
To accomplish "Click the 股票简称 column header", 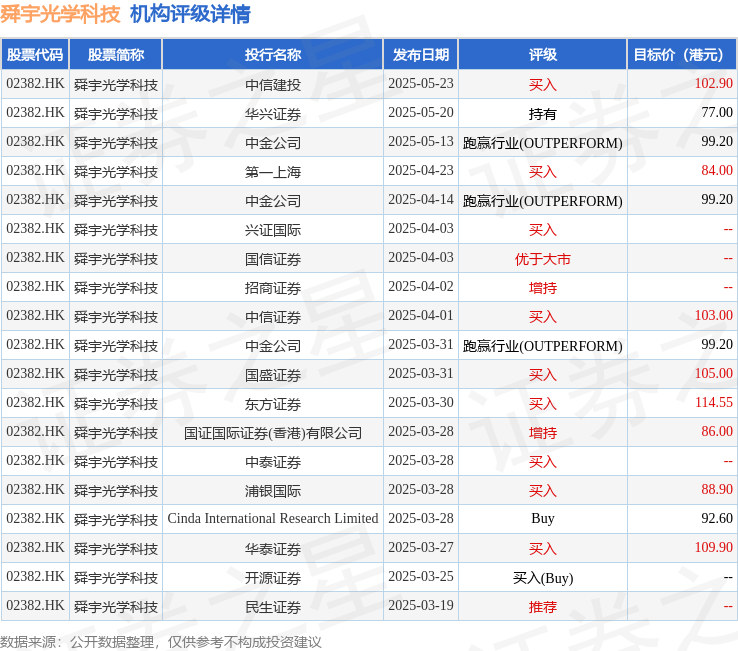I will click(x=116, y=55).
